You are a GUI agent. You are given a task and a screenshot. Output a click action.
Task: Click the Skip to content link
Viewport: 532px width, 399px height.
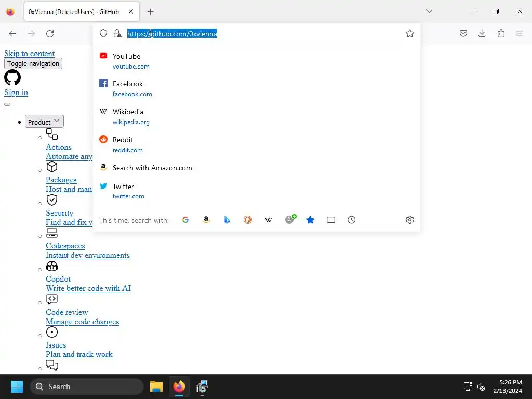point(30,54)
